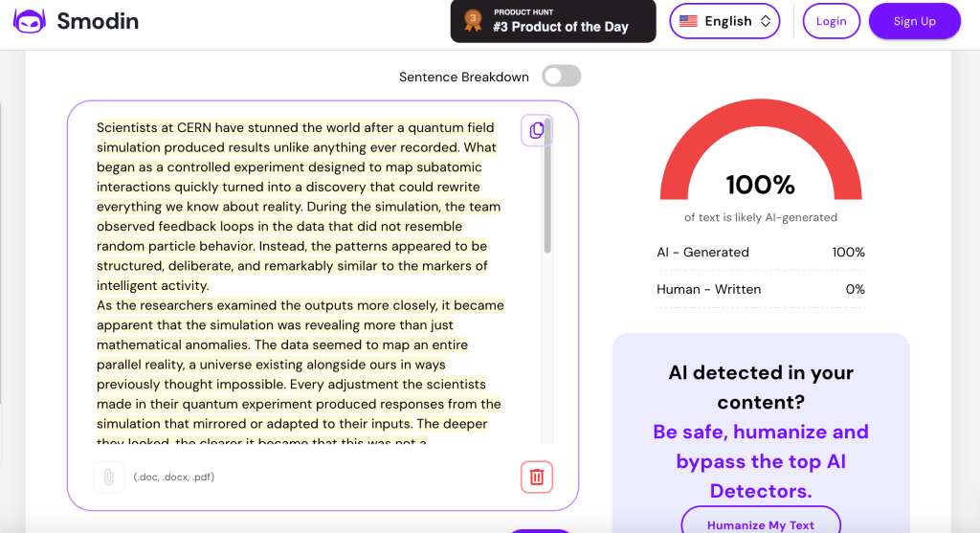Click the US flag language icon
Screen dimensions: 980x533
(688, 21)
